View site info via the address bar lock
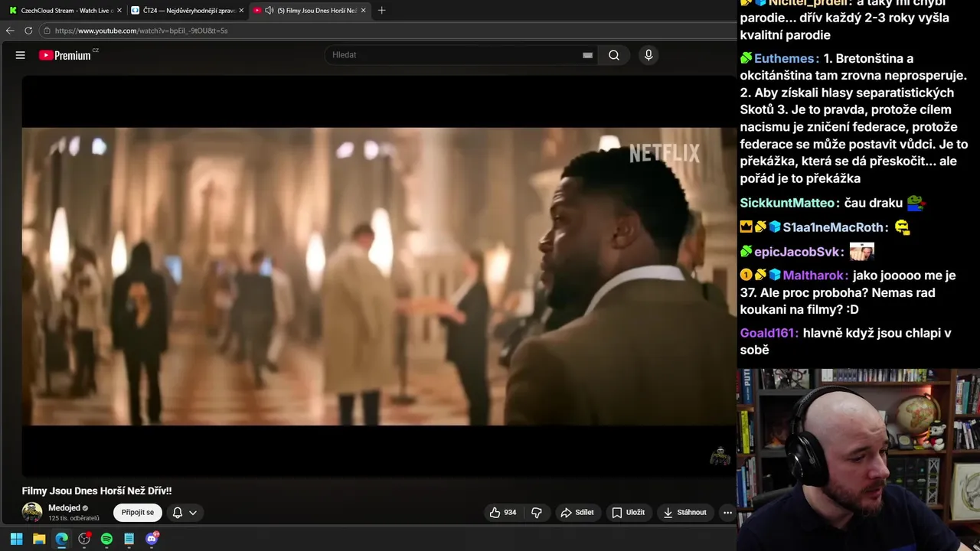Screen dimensions: 980x551 click(x=47, y=31)
